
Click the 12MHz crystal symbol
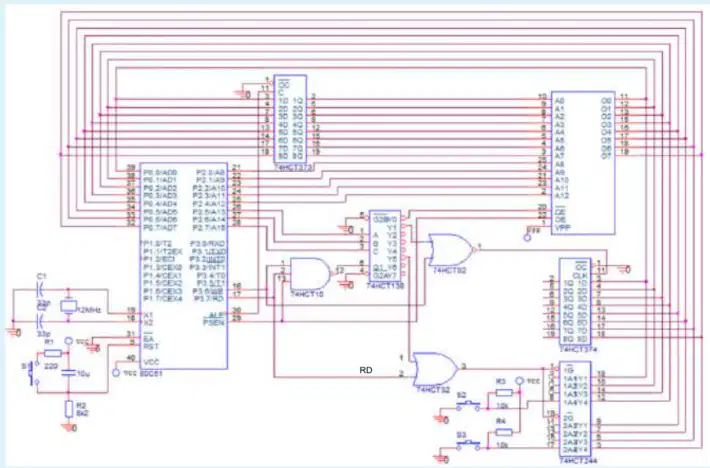click(x=68, y=306)
